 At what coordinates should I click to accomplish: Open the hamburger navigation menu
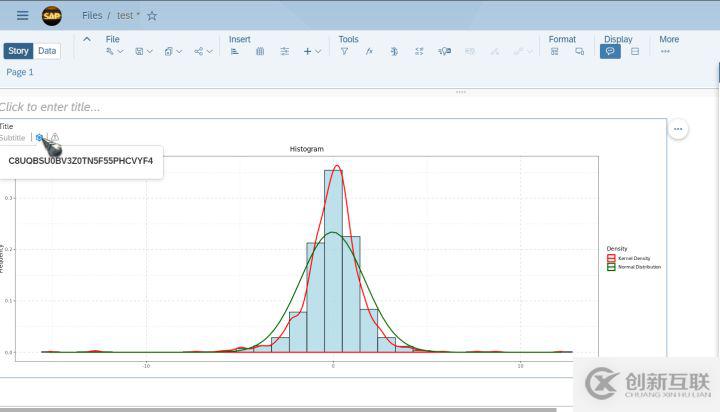tap(22, 16)
